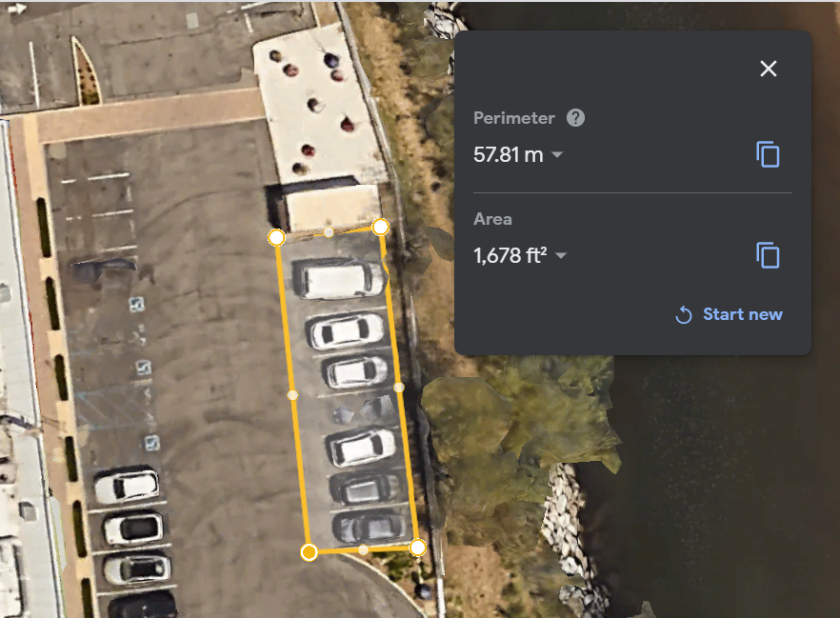Copy the perimeter value to clipboard

tap(768, 155)
